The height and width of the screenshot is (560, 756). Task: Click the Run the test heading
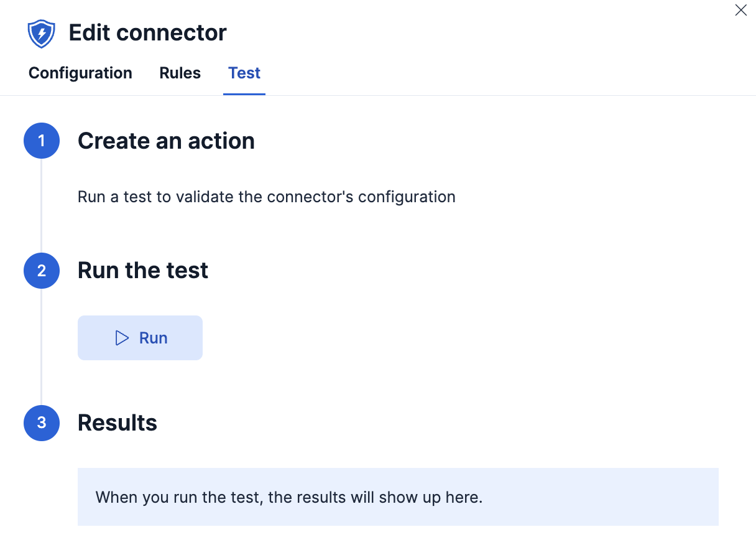tap(142, 270)
